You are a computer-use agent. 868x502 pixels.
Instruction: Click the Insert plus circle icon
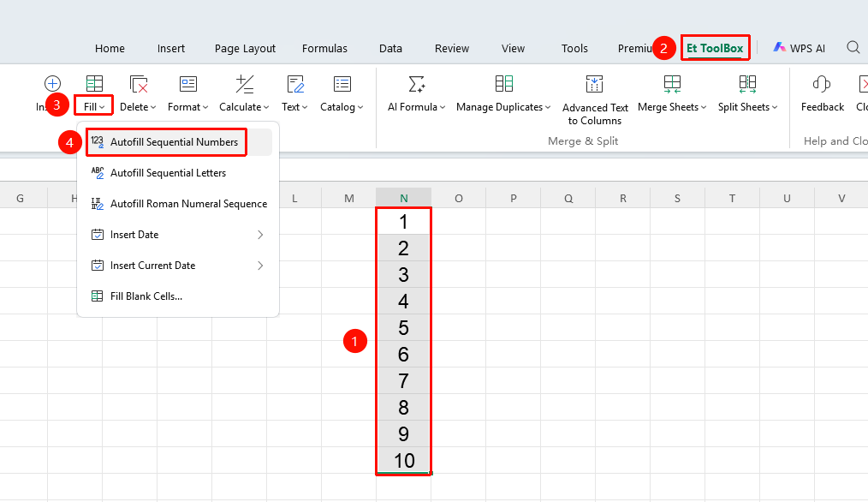coord(52,84)
